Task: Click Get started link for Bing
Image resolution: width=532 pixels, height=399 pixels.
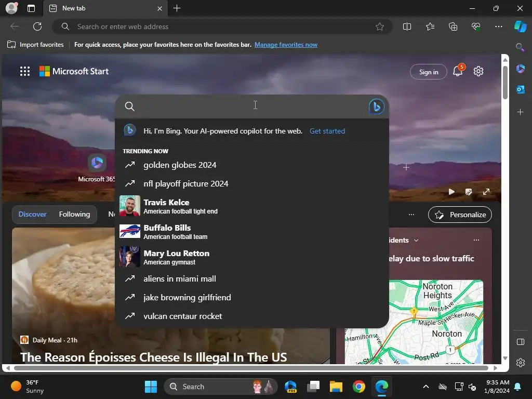Action: click(x=327, y=131)
